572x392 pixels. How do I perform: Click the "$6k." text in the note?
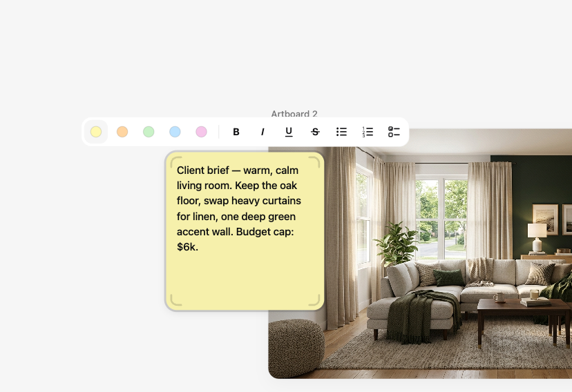(x=187, y=247)
